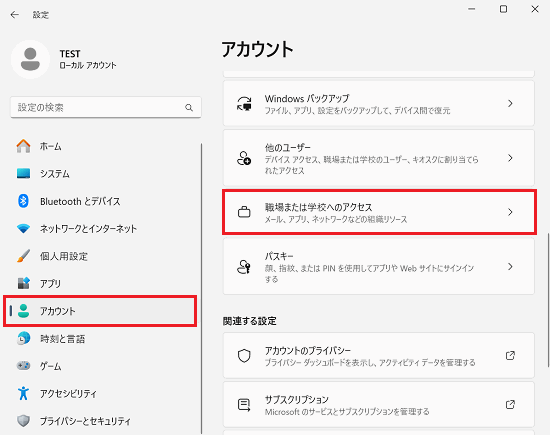
Task: Click the アカウントのプライバシー shield icon
Action: click(x=244, y=355)
